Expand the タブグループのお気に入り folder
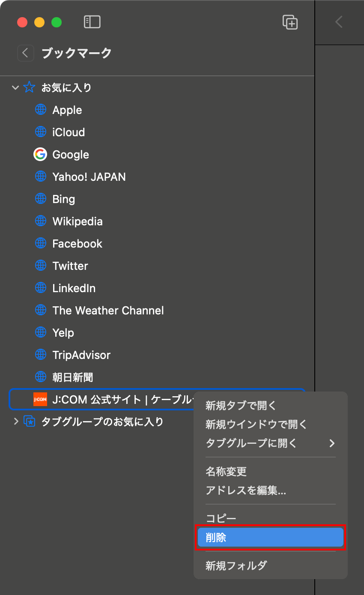Screen dimensions: 364x595 point(16,422)
